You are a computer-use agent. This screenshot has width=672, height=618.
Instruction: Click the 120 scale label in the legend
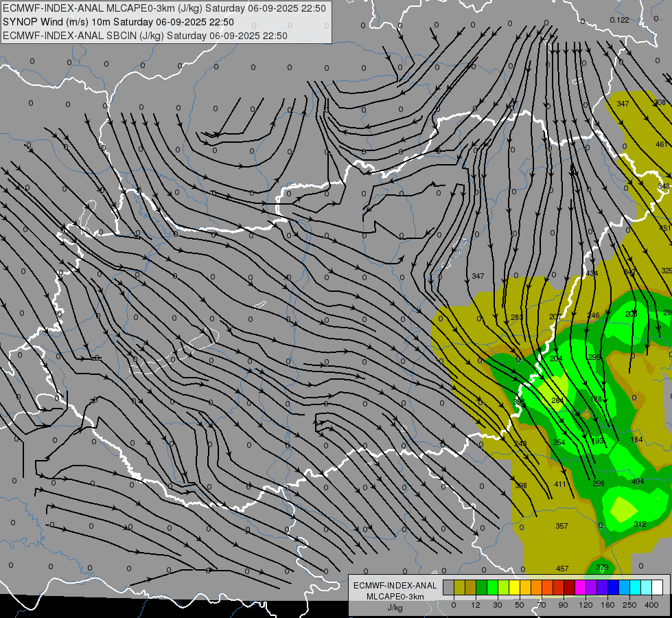pyautogui.click(x=586, y=605)
